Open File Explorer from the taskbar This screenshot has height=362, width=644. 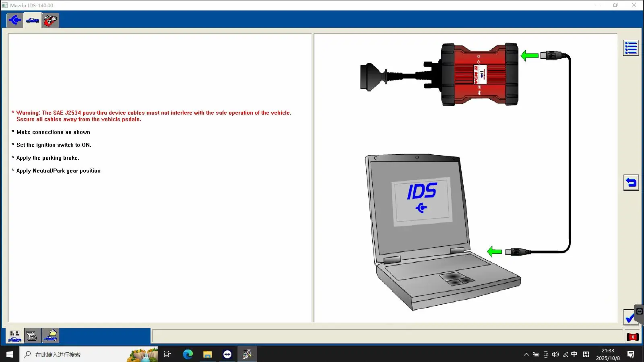point(208,354)
